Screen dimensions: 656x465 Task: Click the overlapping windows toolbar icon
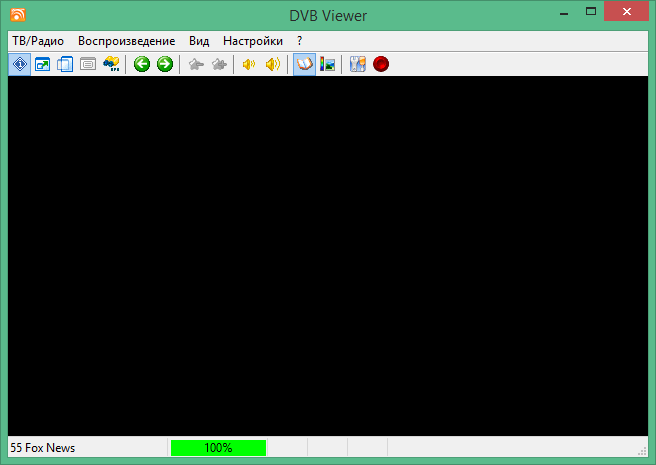pos(65,64)
